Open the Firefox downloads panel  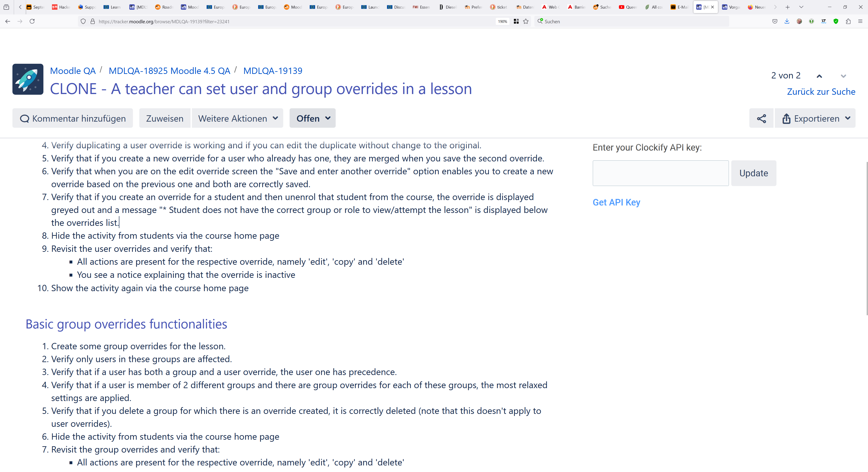click(x=787, y=21)
